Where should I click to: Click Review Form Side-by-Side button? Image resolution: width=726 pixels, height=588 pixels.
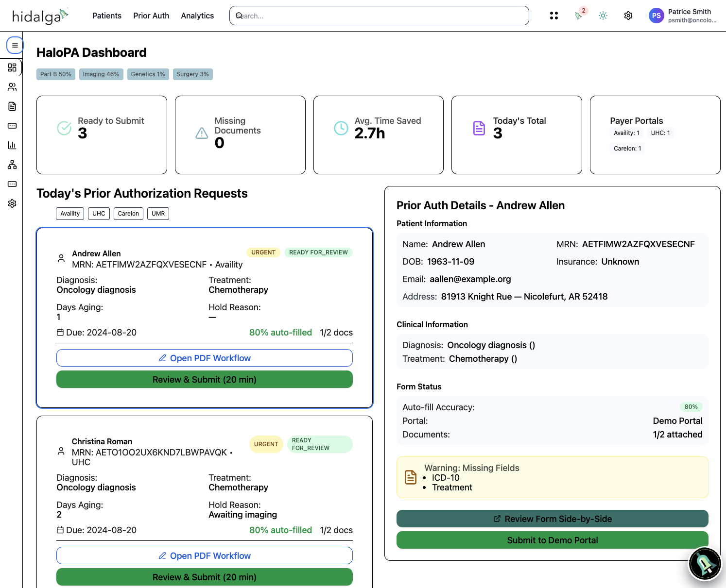(552, 519)
